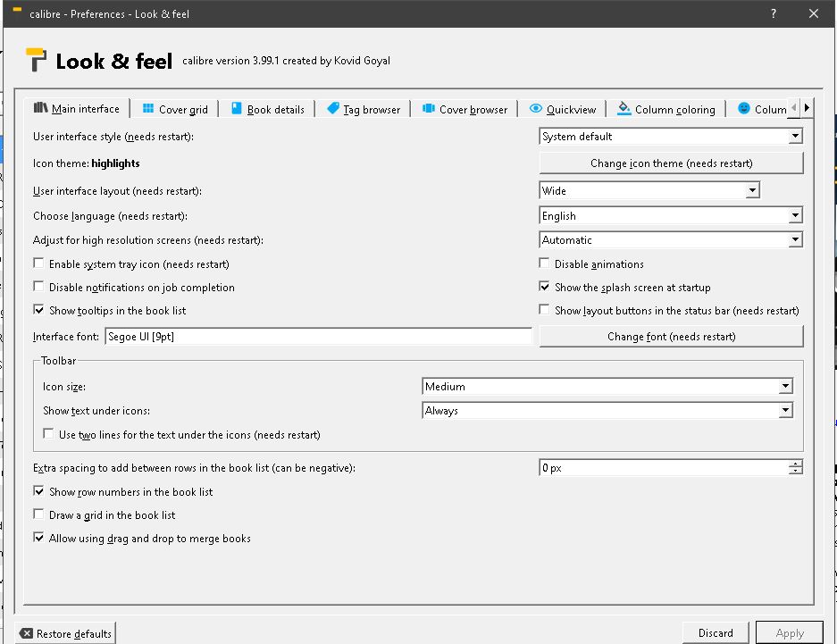Enable system tray icon checkbox
Image resolution: width=837 pixels, height=644 pixels.
point(38,263)
